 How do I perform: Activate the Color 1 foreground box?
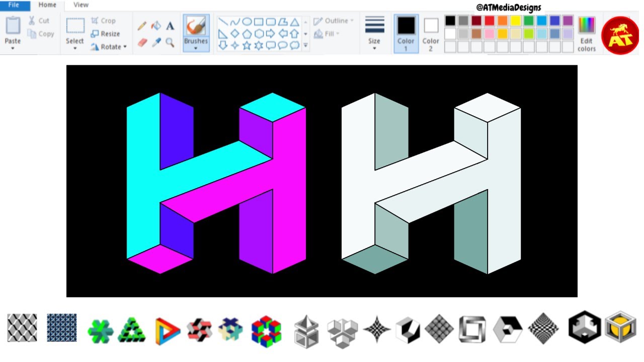(x=406, y=33)
